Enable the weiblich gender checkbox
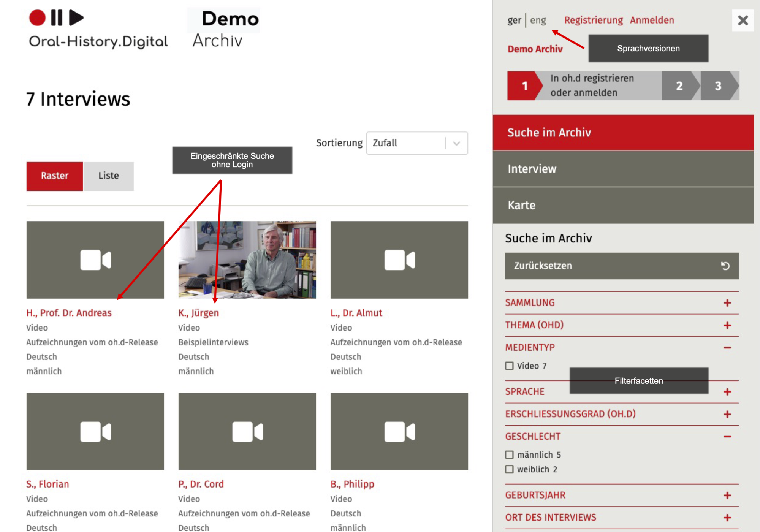The image size is (760, 532). coord(509,469)
